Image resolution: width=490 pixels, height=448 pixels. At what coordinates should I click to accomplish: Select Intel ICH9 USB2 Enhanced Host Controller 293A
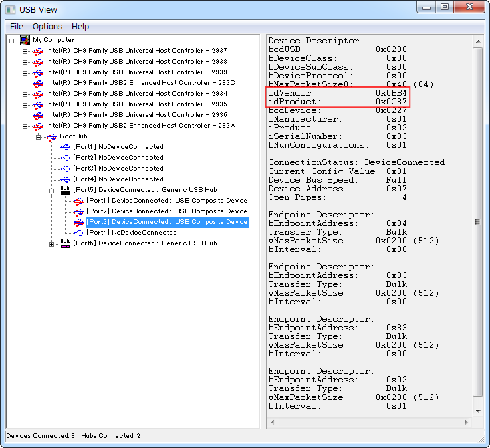pyautogui.click(x=140, y=126)
